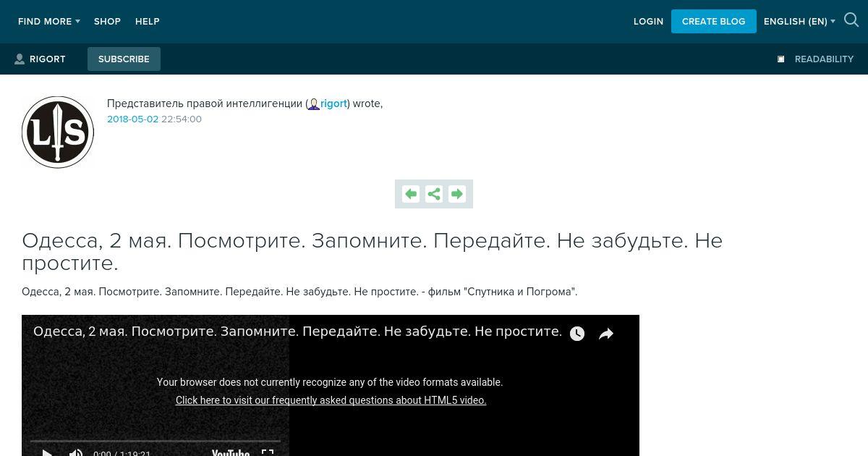Toggle the video fullscreen icon
The image size is (868, 456).
pyautogui.click(x=268, y=452)
